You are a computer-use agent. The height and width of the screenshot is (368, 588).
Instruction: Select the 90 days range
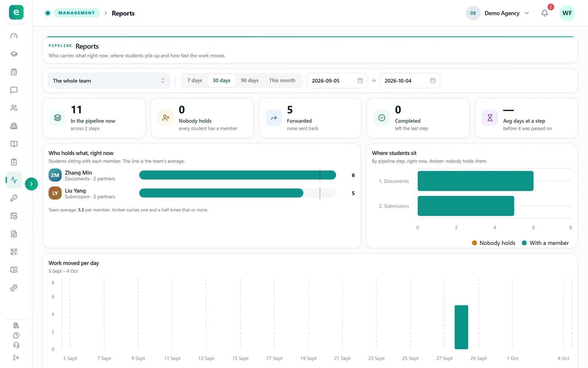(x=250, y=80)
